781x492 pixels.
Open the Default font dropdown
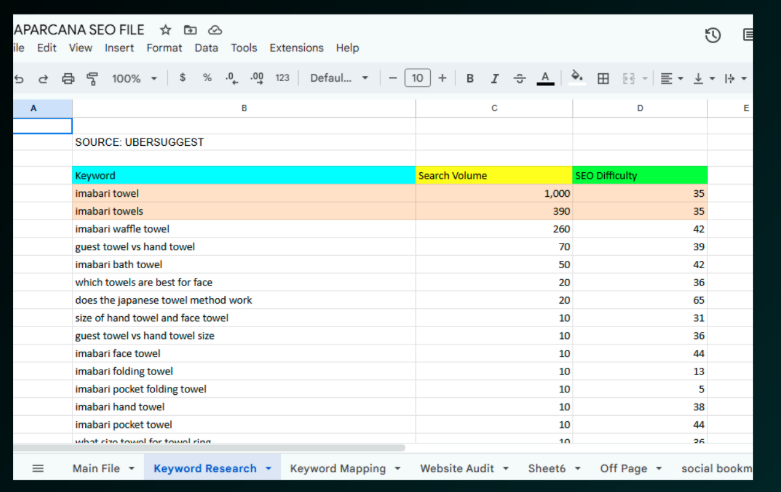point(339,78)
